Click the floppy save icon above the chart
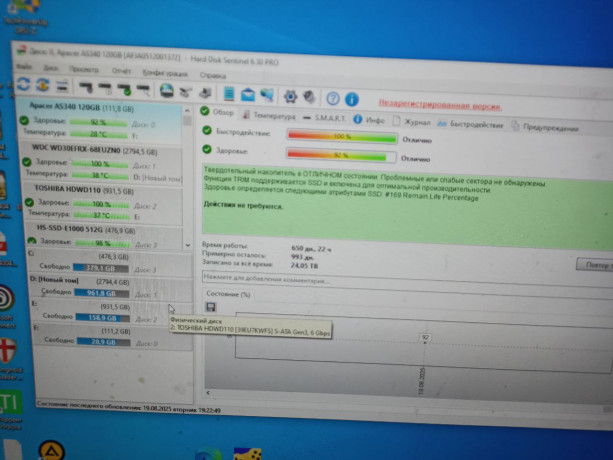 coord(211,307)
